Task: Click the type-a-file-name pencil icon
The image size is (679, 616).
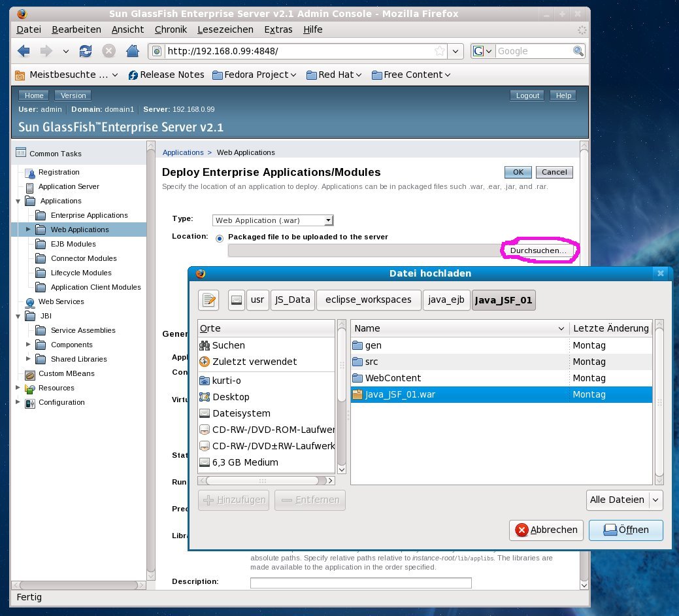Action: click(x=209, y=300)
